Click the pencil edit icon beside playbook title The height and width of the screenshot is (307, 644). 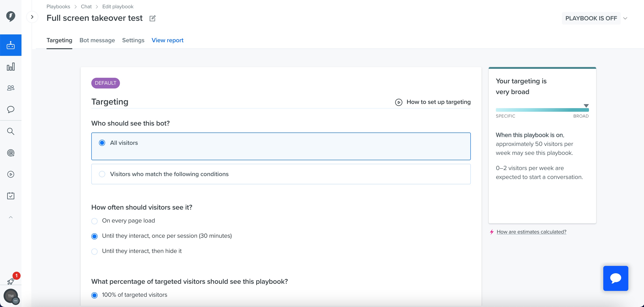153,18
